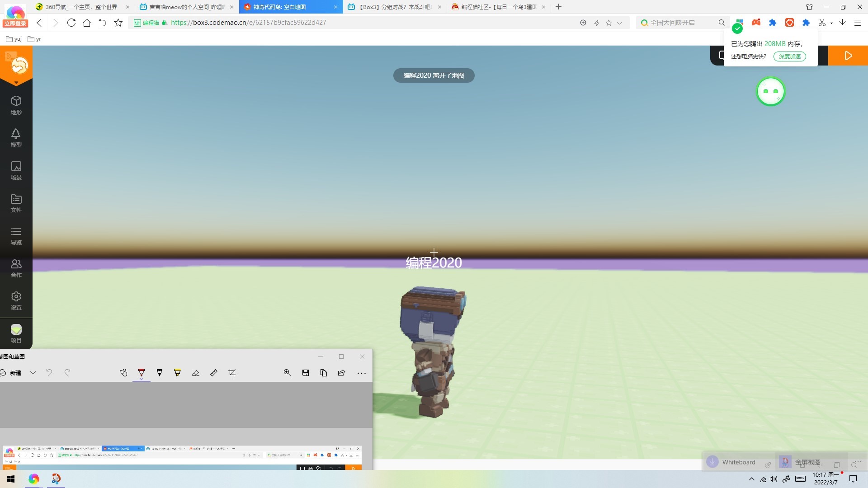The width and height of the screenshot is (868, 488).
Task: Open the yr bookmark folder
Action: 34,39
